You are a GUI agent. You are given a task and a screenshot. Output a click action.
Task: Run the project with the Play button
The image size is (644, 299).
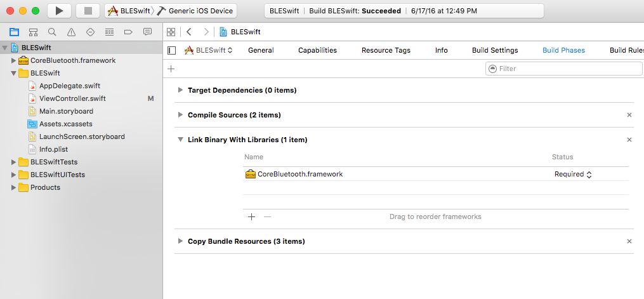click(60, 11)
